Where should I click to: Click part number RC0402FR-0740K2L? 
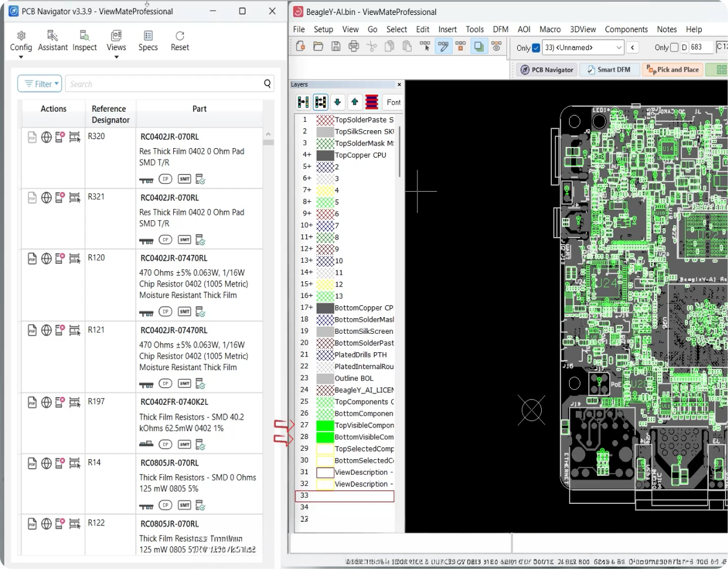174,402
